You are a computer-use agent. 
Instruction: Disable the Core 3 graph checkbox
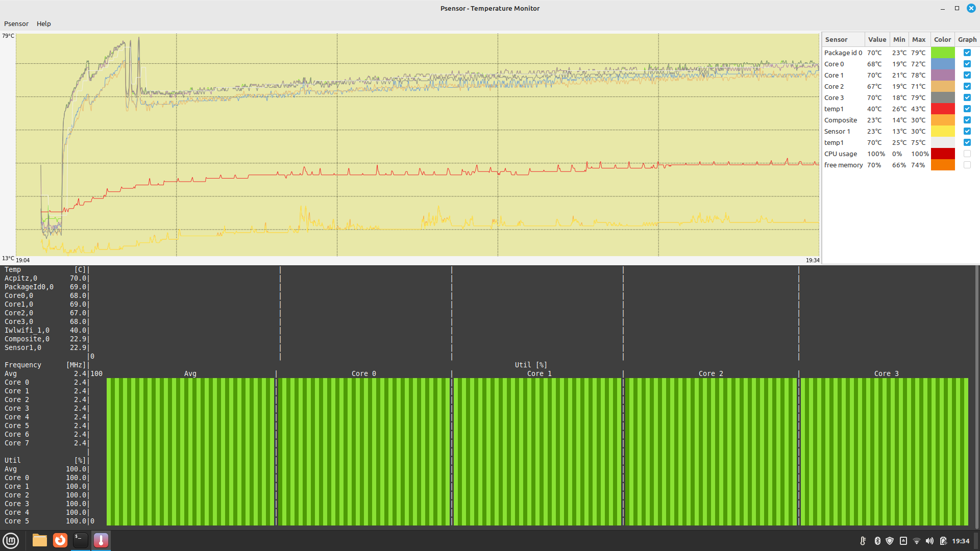(967, 97)
